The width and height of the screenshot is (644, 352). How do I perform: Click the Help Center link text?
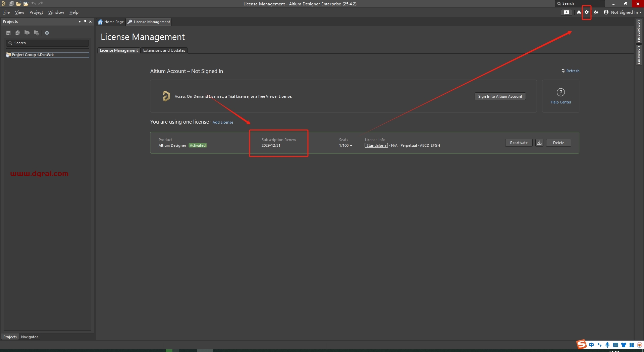coord(561,102)
